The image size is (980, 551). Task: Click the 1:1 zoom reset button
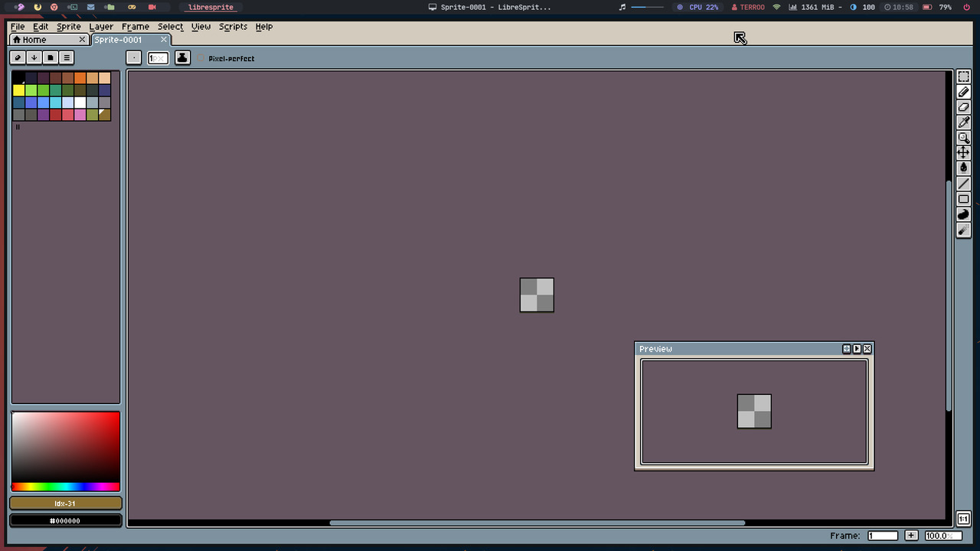pyautogui.click(x=963, y=518)
